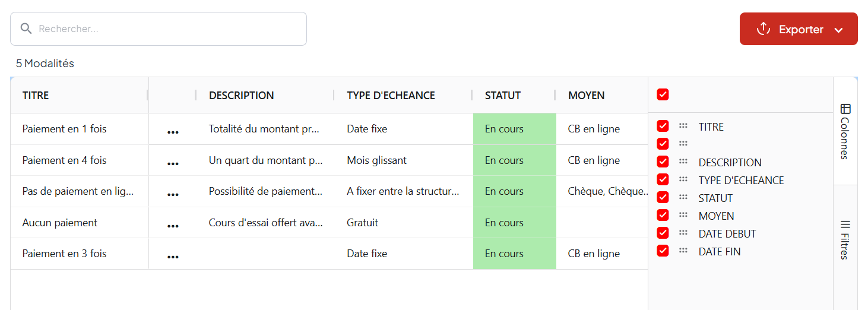Uncheck the DESCRIPTION column checkbox
The width and height of the screenshot is (868, 310).
[x=663, y=162]
